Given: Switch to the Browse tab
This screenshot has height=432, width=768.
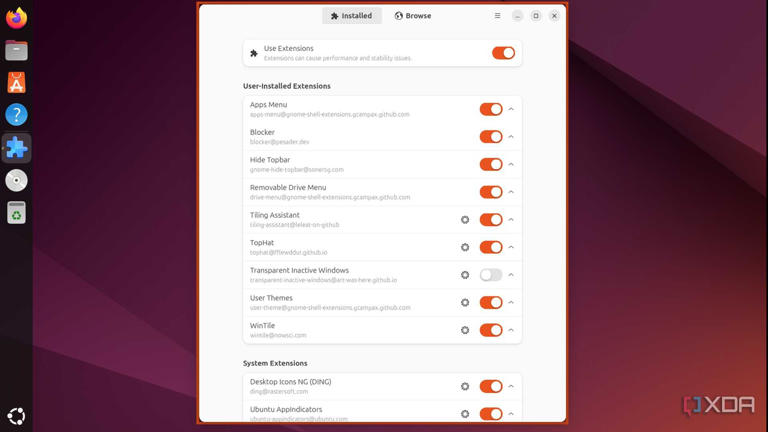Looking at the screenshot, I should coord(413,16).
